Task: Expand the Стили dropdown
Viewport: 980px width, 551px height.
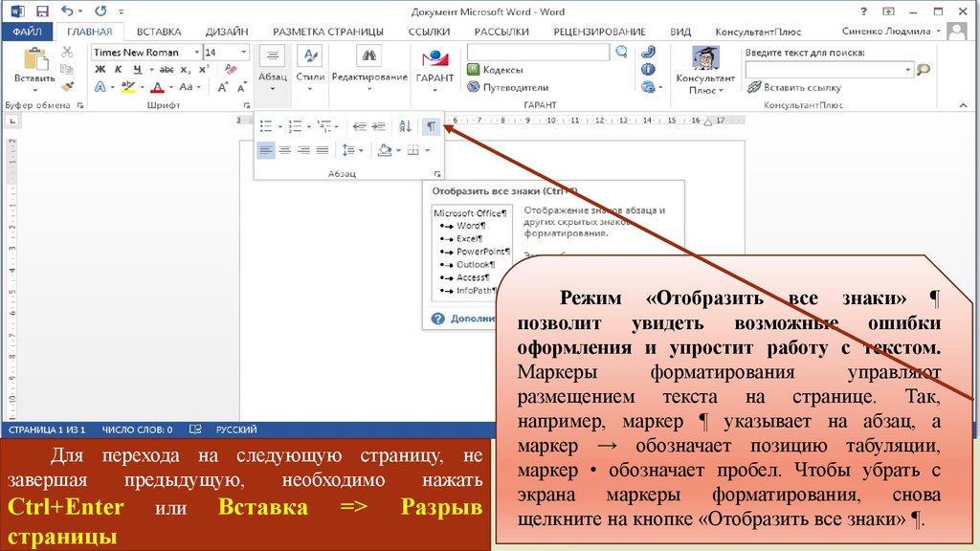Action: pos(310,70)
